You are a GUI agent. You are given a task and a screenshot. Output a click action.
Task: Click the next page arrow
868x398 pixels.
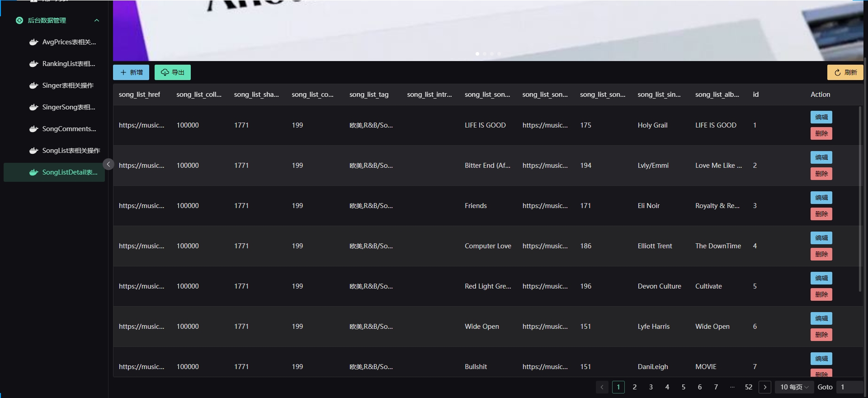click(x=764, y=387)
